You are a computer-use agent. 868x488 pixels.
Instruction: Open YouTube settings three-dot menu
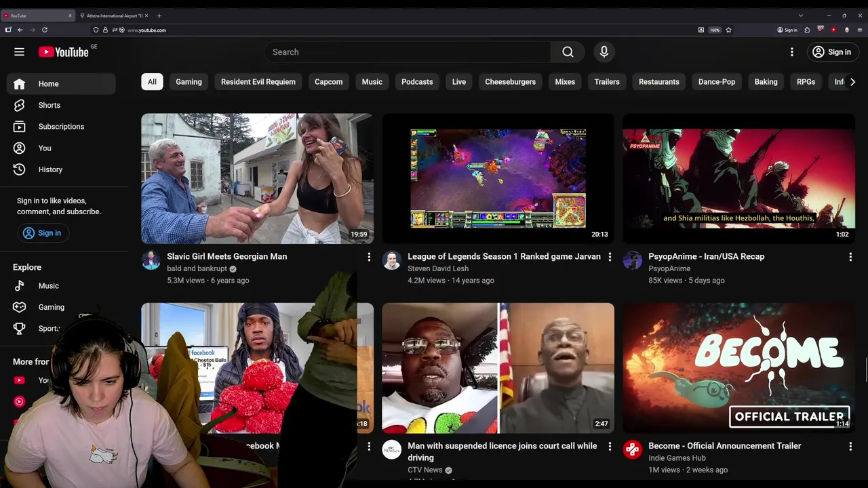click(x=791, y=52)
